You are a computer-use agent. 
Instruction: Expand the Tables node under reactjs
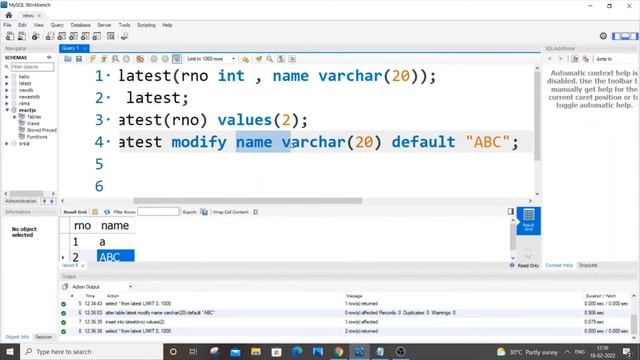(x=15, y=117)
